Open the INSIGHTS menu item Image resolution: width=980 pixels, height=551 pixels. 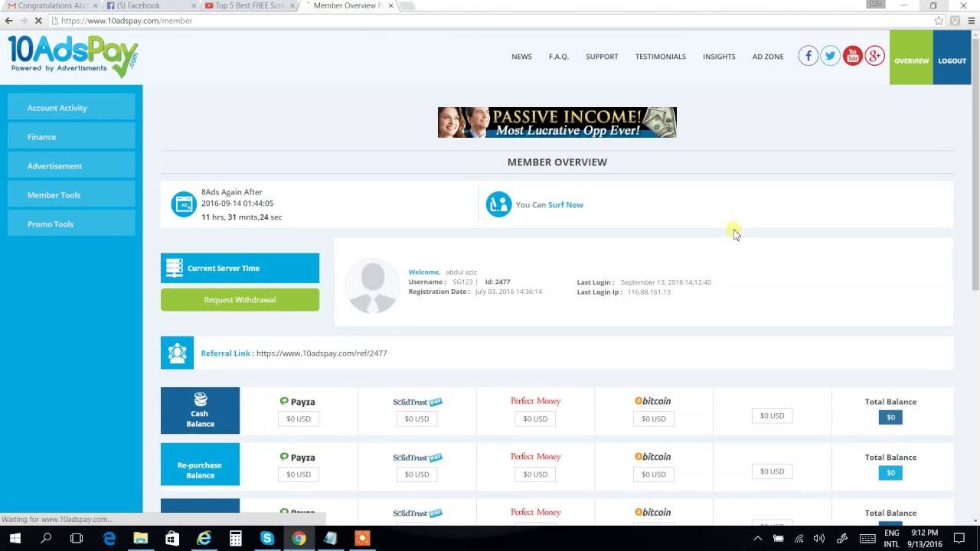(719, 57)
